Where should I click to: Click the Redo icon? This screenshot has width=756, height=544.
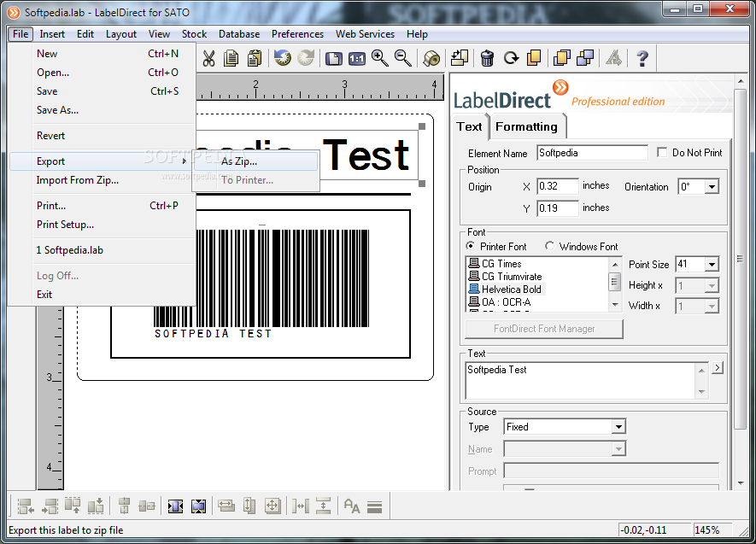point(306,58)
